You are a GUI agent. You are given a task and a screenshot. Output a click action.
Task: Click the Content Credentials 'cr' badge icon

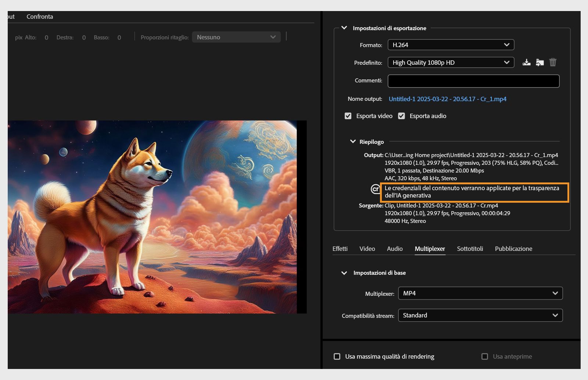coord(375,190)
